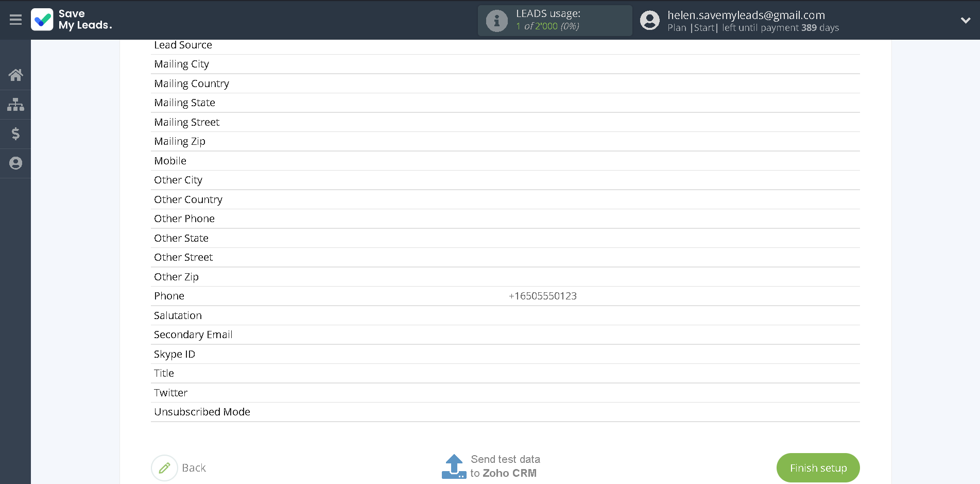
Task: Open the profile icon in sidebar
Action: pyautogui.click(x=15, y=163)
